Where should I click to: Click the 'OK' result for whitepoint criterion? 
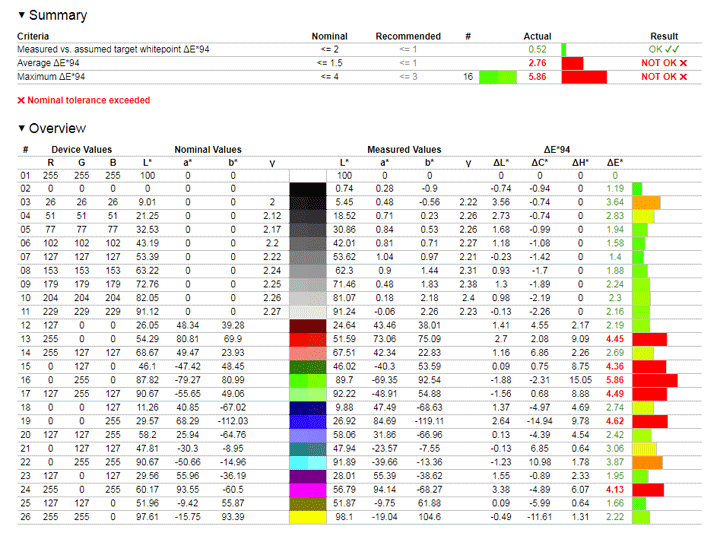point(664,49)
